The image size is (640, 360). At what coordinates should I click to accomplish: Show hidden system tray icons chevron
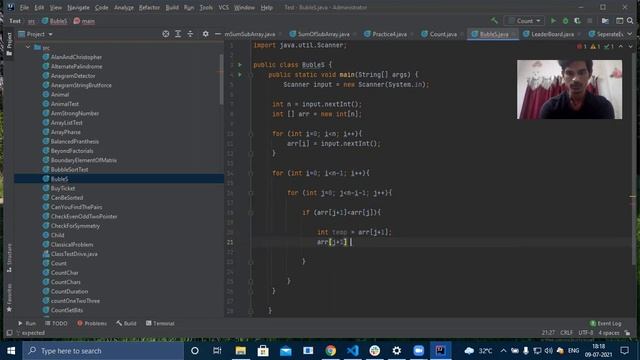(503, 351)
